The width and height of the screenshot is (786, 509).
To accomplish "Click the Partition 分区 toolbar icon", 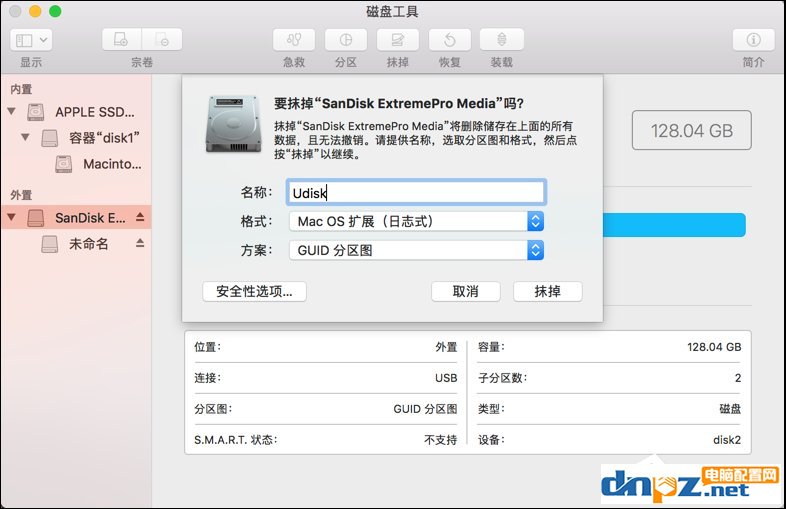I will 346,39.
